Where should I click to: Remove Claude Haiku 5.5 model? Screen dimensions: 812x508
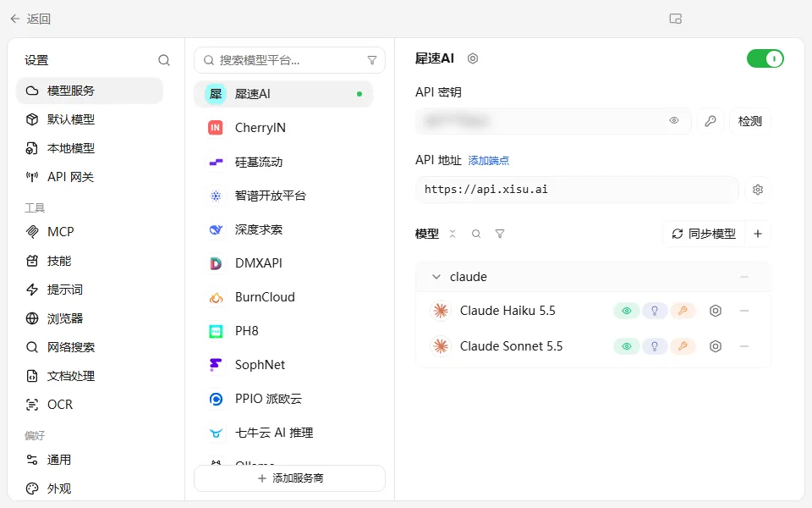(744, 311)
